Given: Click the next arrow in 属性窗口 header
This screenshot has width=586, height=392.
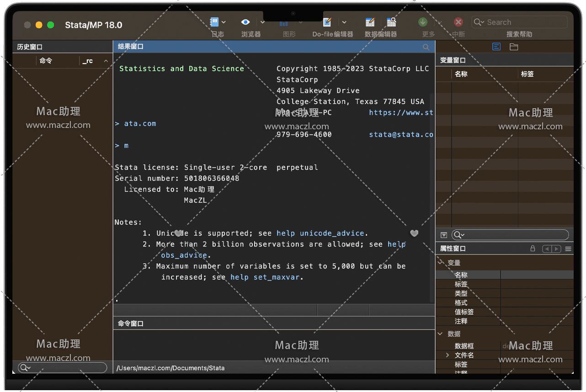Looking at the screenshot, I should (556, 249).
